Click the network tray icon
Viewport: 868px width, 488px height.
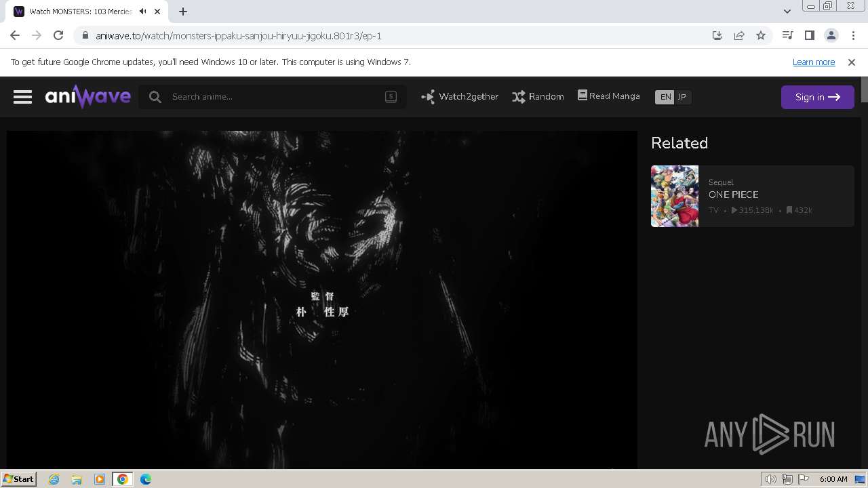pos(787,479)
